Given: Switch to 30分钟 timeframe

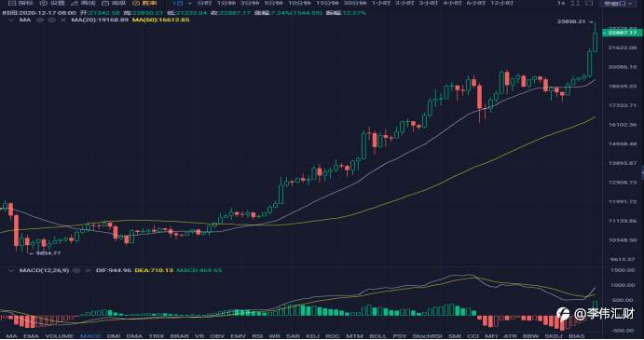Looking at the screenshot, I should (355, 3).
